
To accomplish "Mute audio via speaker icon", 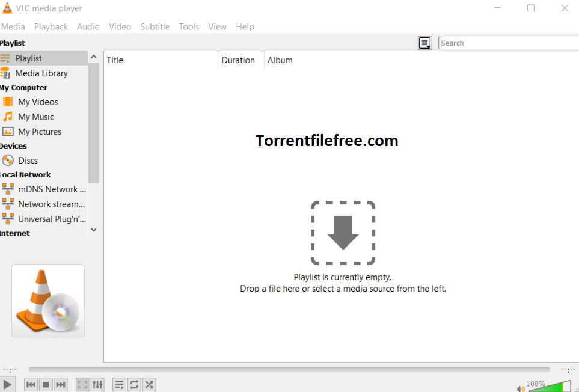I will (521, 388).
